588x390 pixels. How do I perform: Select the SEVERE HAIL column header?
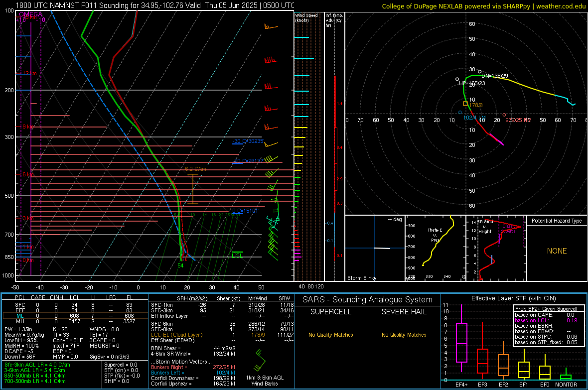point(404,312)
